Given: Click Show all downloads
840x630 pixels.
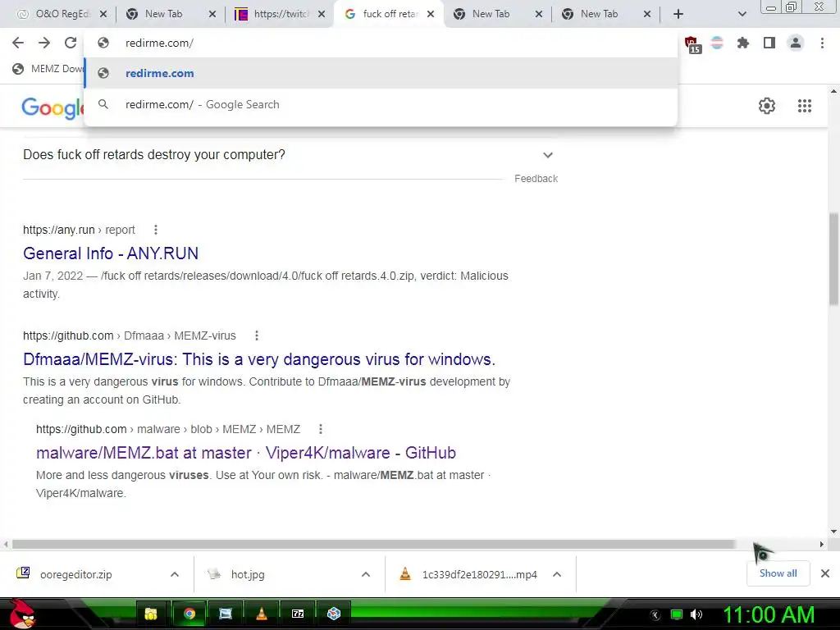Looking at the screenshot, I should pyautogui.click(x=778, y=573).
